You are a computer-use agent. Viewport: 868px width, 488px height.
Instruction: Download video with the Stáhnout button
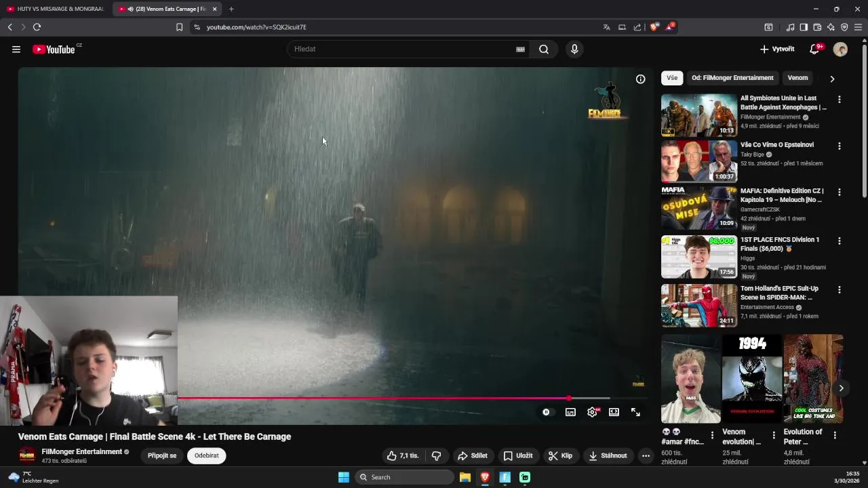click(x=608, y=455)
